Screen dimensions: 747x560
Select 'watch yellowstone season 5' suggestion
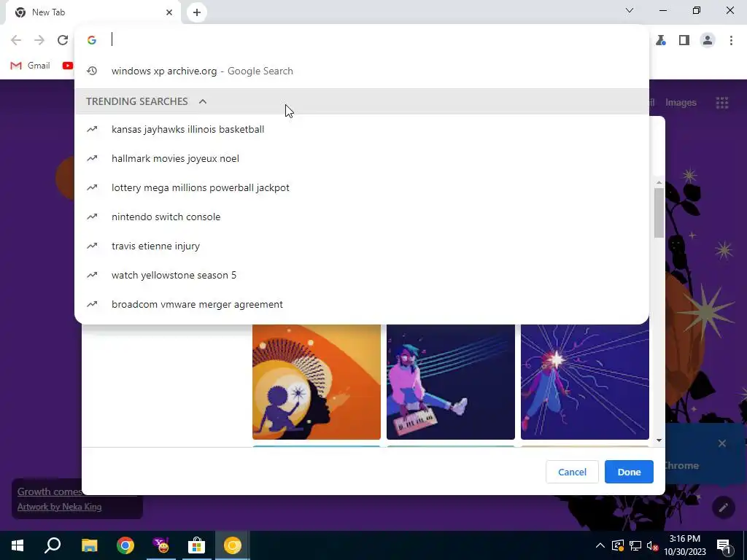(x=362, y=275)
